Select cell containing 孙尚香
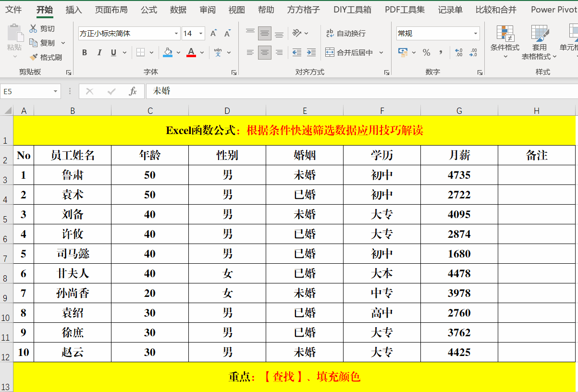The image size is (578, 392). coord(73,293)
